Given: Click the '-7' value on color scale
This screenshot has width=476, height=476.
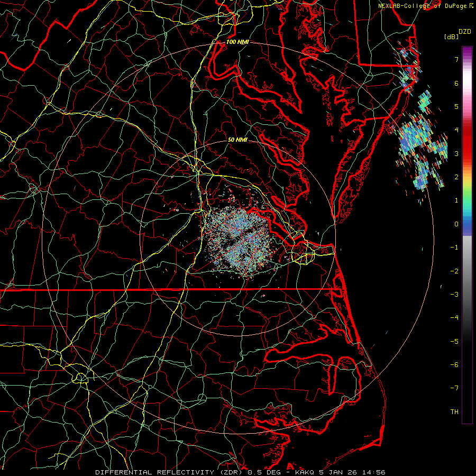Looking at the screenshot, I should click(454, 388).
